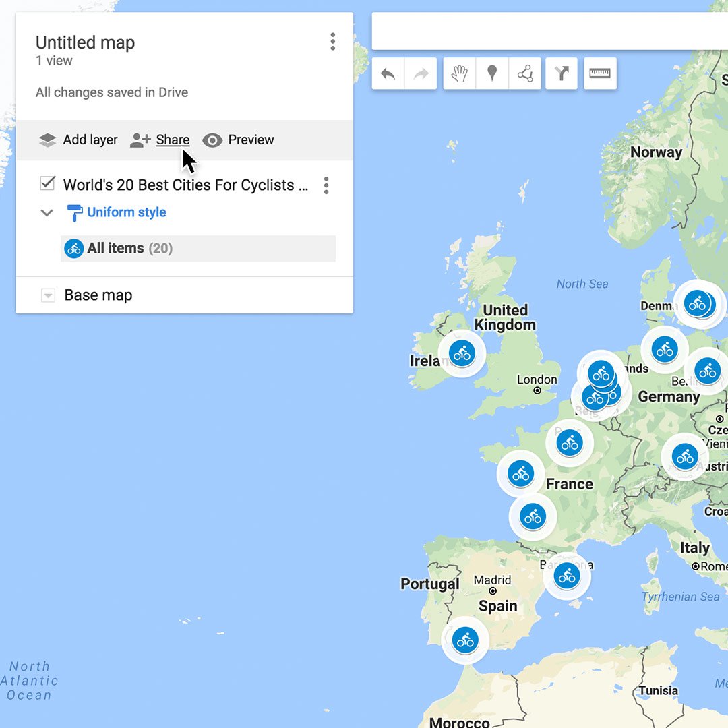This screenshot has height=728, width=728.
Task: Click the Add layer button
Action: 78,140
